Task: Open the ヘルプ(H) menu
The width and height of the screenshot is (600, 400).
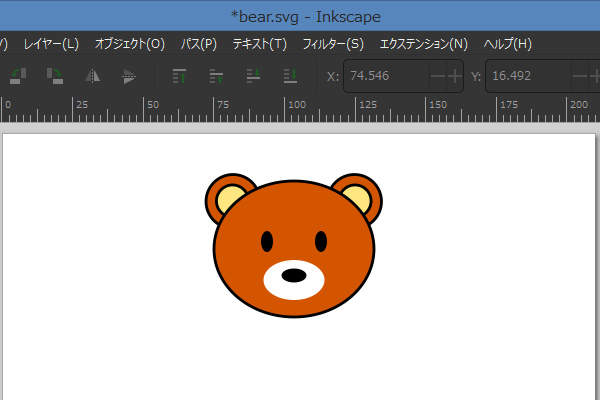Action: [507, 44]
